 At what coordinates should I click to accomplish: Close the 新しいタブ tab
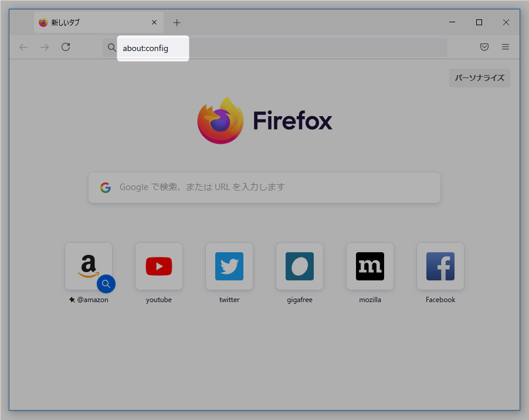coord(154,22)
